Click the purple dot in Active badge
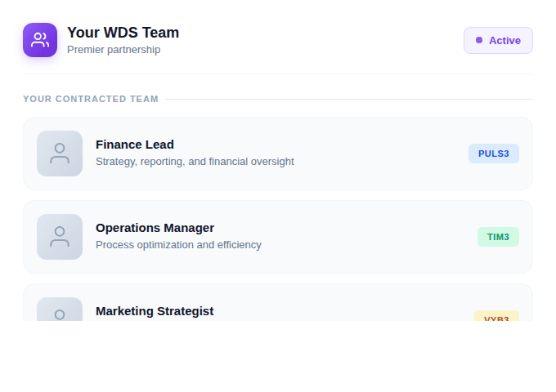 coord(479,40)
